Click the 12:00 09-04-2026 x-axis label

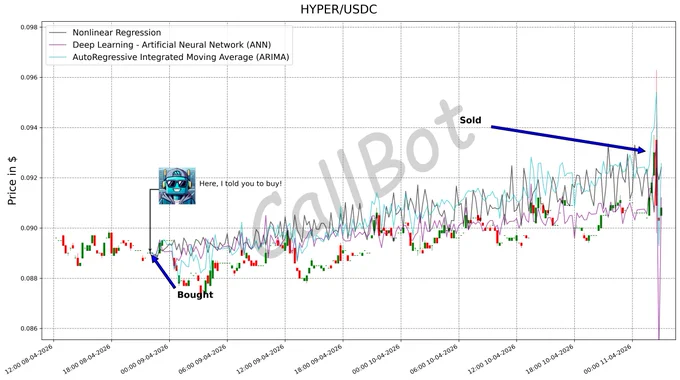[261, 360]
